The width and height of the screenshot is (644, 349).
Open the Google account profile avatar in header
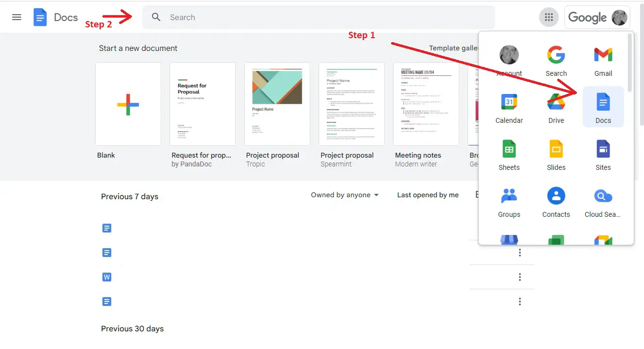[x=619, y=18]
